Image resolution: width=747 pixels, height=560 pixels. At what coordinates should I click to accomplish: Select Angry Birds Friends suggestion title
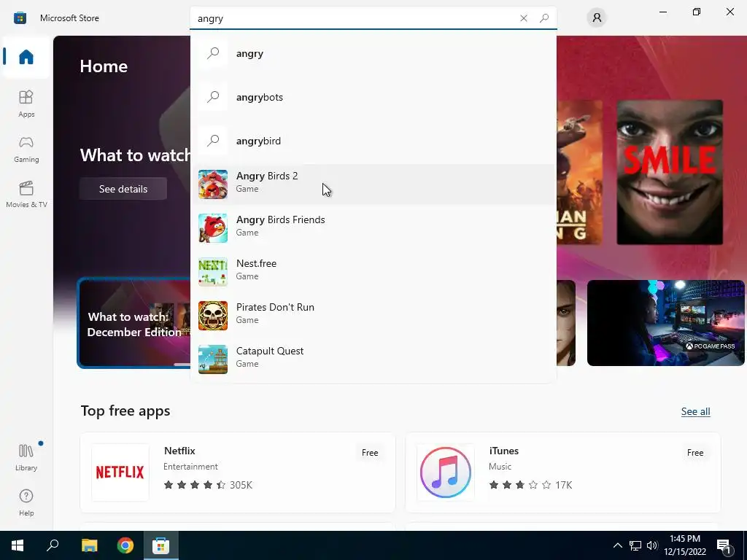[281, 219]
